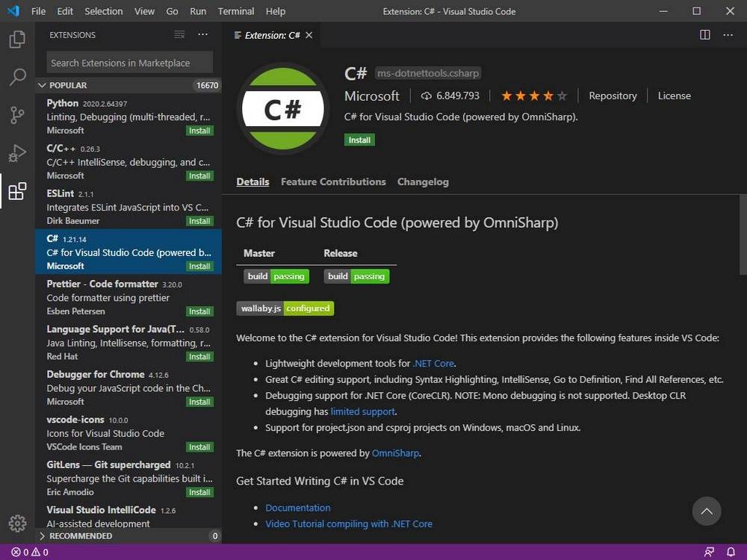Click the scroll-to-top round button
Screen dimensions: 747x560
707,511
